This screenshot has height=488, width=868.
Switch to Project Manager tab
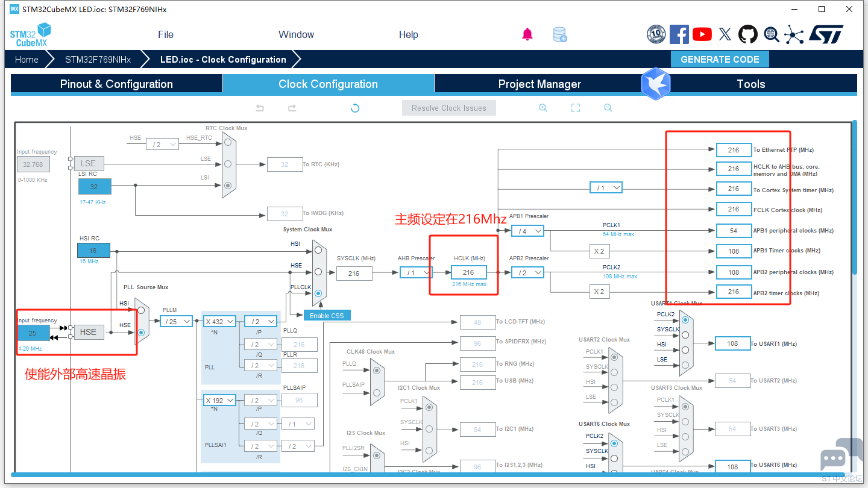pyautogui.click(x=539, y=84)
